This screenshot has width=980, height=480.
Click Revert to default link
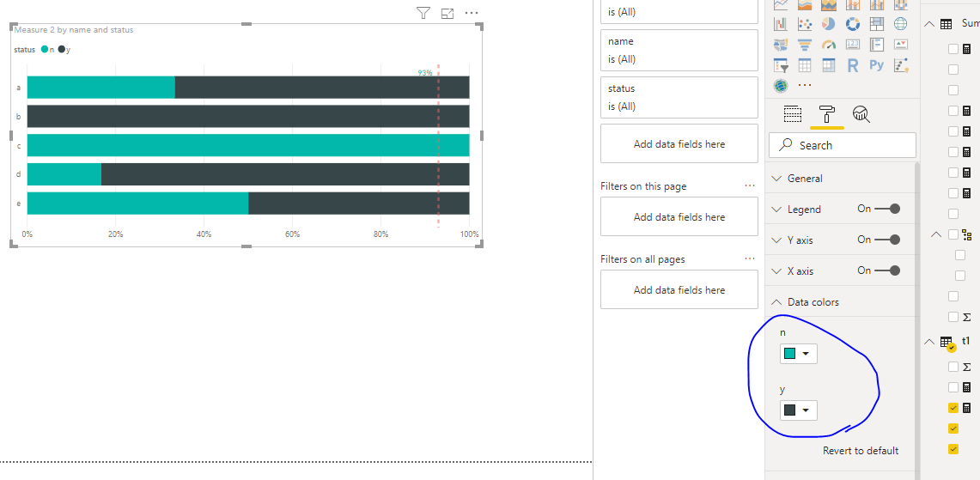click(861, 451)
